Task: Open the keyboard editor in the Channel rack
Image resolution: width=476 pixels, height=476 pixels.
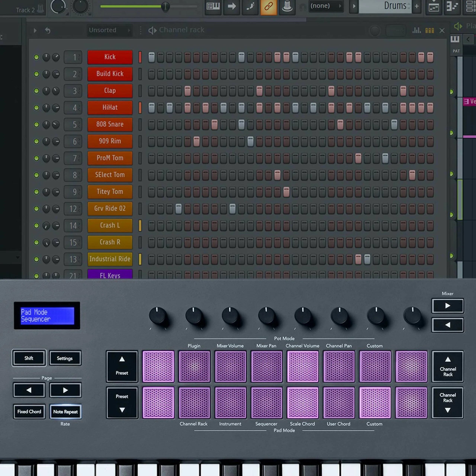Action: (430, 30)
